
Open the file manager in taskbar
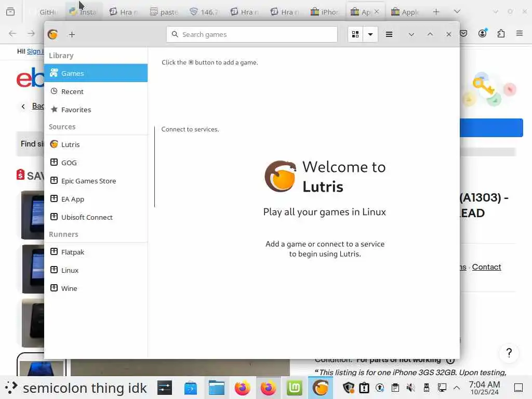point(217,388)
